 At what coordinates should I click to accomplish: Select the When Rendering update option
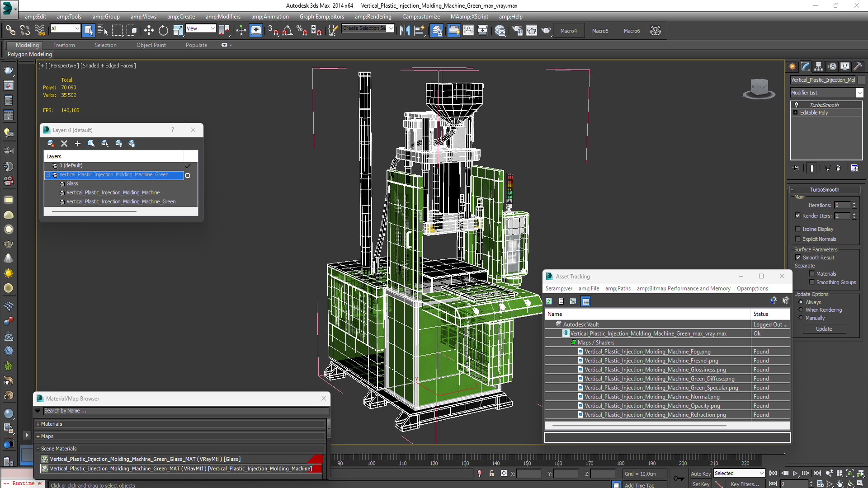coord(801,310)
